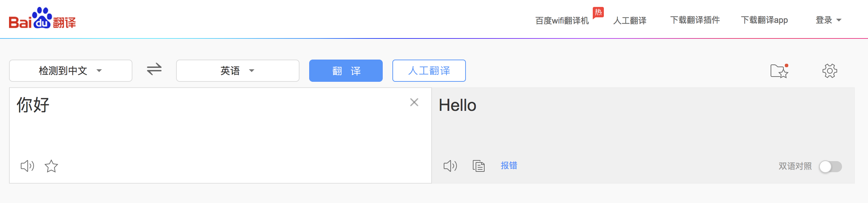Viewport: 868px width, 203px height.
Task: Expand the 登录 login dropdown
Action: [x=828, y=20]
